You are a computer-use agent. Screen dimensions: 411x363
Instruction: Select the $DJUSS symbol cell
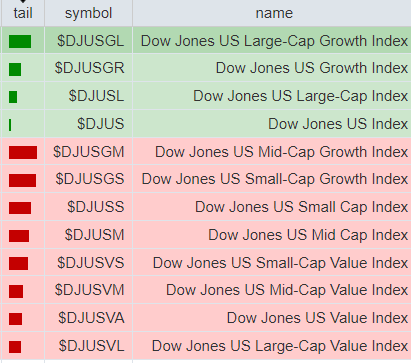click(88, 207)
